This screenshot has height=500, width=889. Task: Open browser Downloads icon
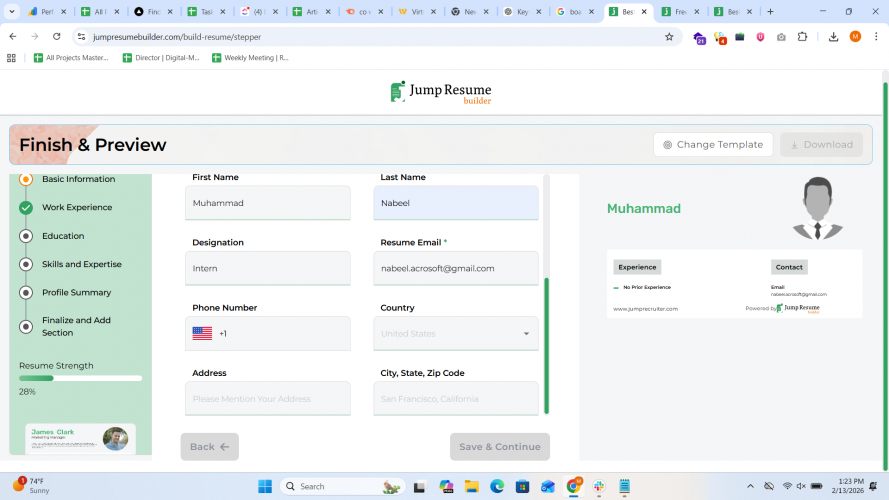[x=833, y=36]
